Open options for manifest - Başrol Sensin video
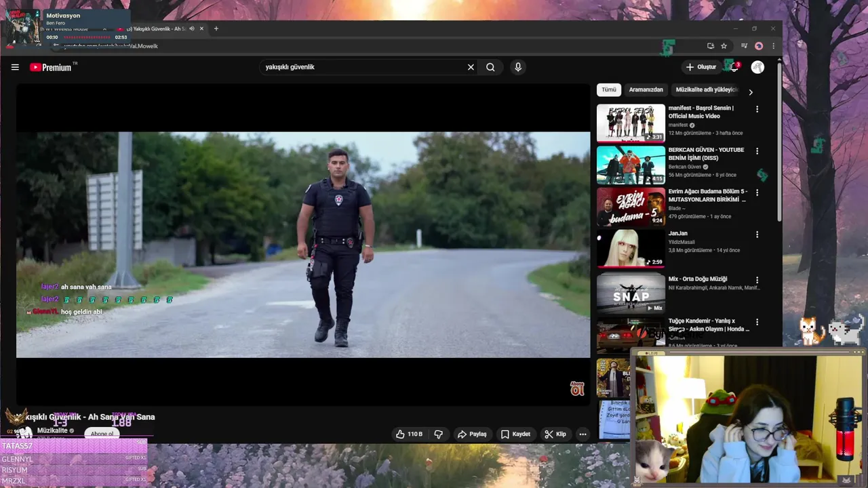The width and height of the screenshot is (868, 488). pyautogui.click(x=757, y=109)
